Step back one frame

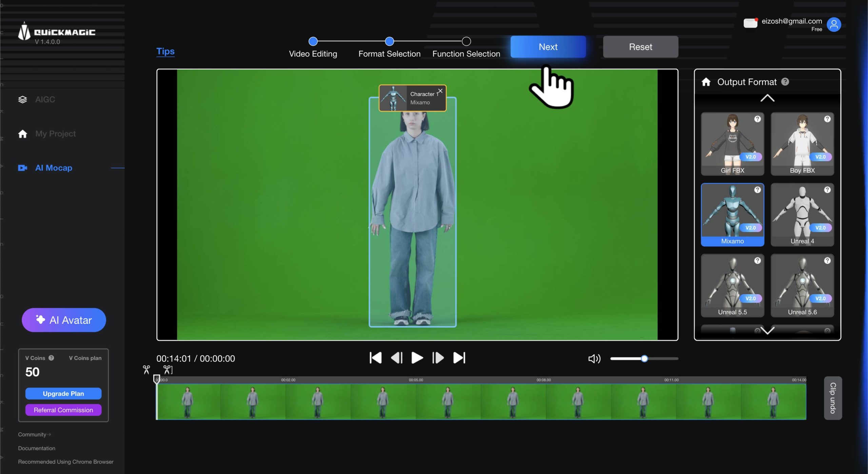click(396, 358)
